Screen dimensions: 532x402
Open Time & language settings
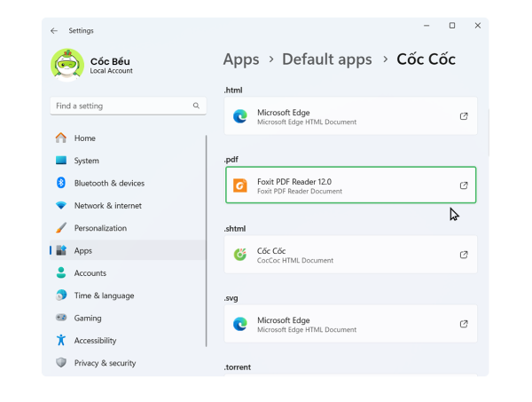[128, 295]
